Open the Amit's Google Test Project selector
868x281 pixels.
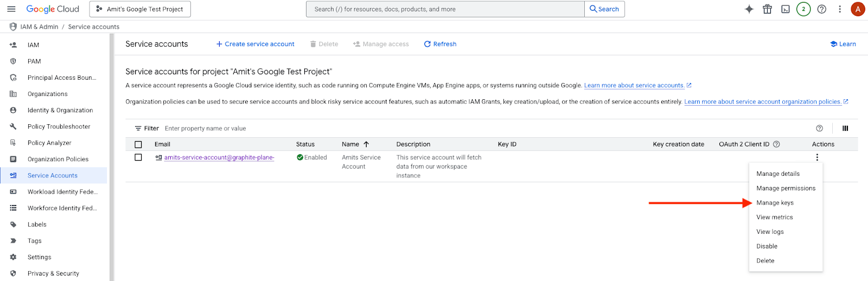pos(140,9)
